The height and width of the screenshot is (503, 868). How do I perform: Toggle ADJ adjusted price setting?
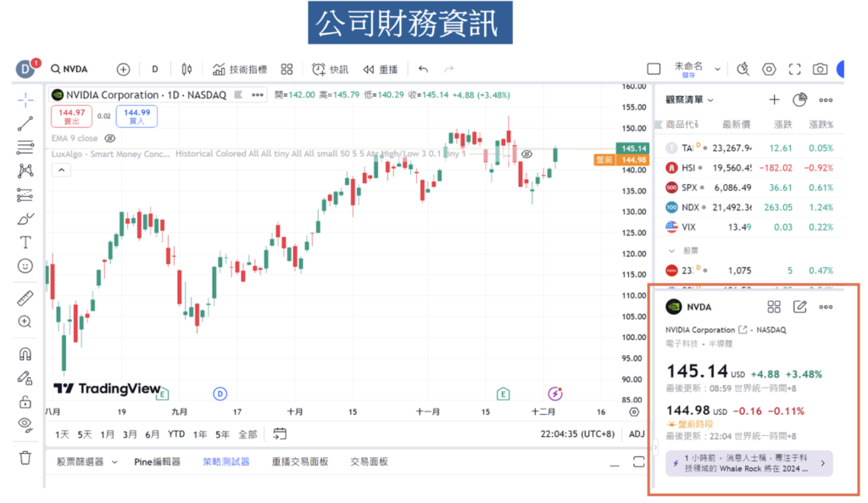pos(637,433)
